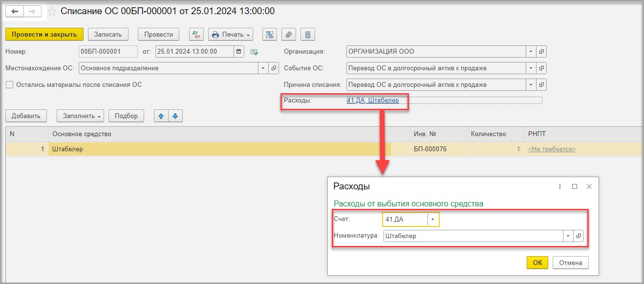Viewport: 644px width, 284px height.
Task: Move row down with the blue arrow
Action: pos(176,116)
